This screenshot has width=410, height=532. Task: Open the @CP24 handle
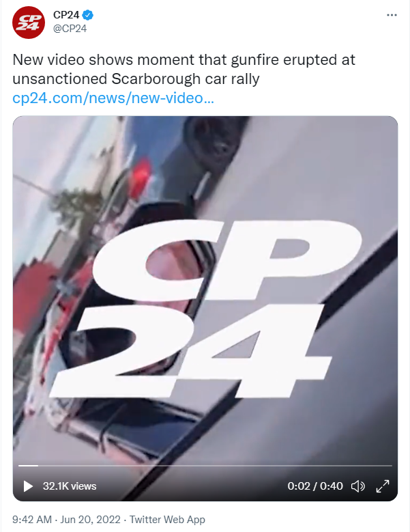(x=70, y=29)
